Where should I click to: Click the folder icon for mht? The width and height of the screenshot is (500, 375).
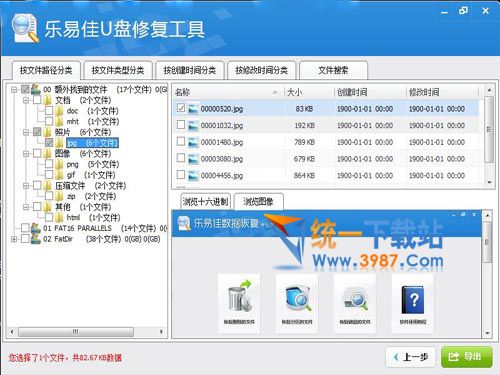[x=59, y=121]
